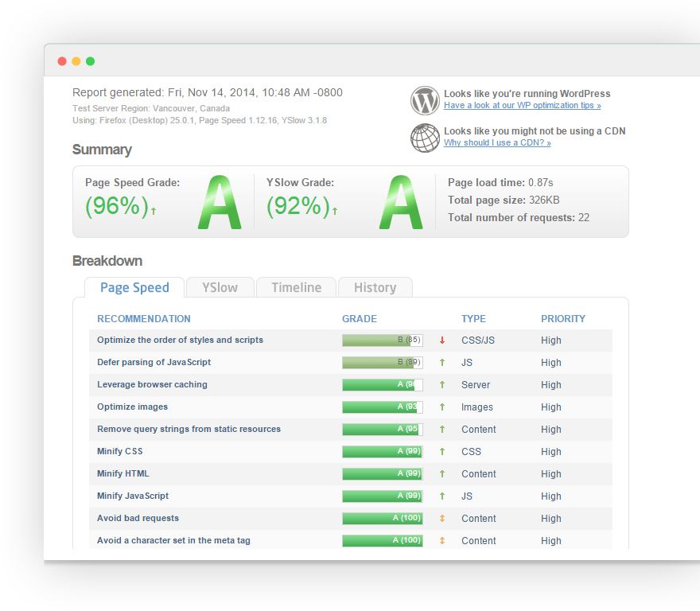
Task: Click 'Total page size: 326KB' text
Action: coord(504,200)
